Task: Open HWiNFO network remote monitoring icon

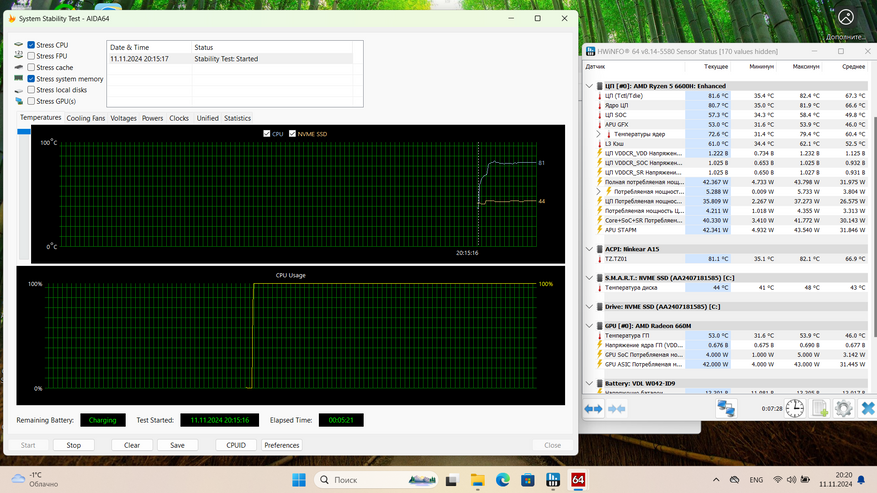Action: click(726, 409)
